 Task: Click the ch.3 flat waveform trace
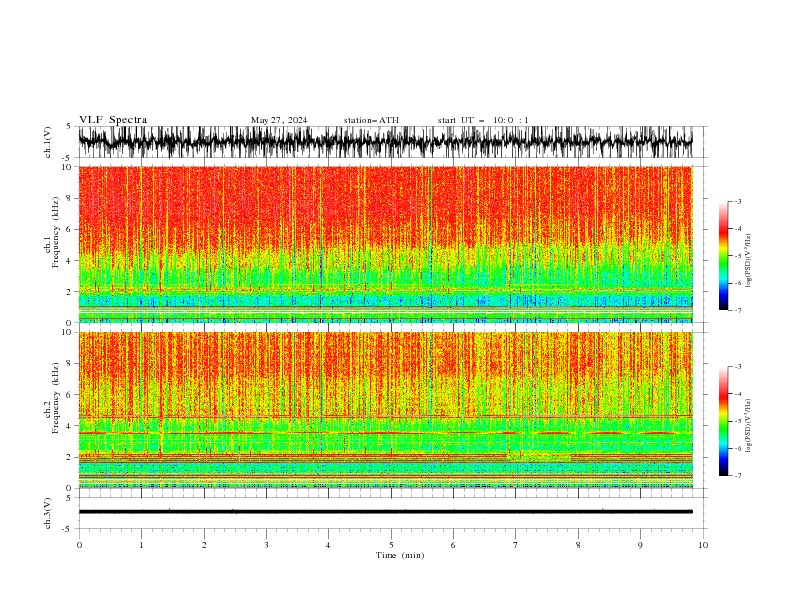[385, 512]
